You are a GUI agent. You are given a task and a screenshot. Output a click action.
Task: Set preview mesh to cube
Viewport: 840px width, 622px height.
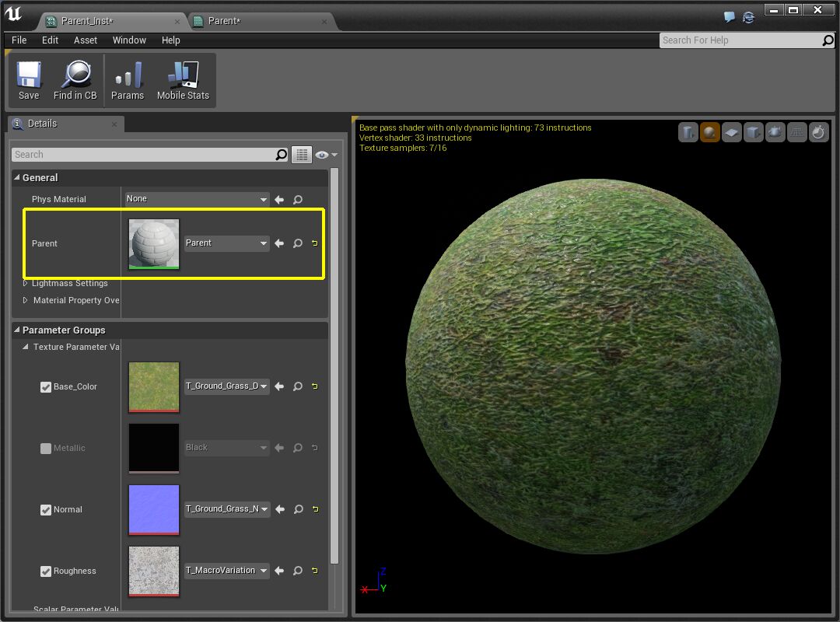753,132
